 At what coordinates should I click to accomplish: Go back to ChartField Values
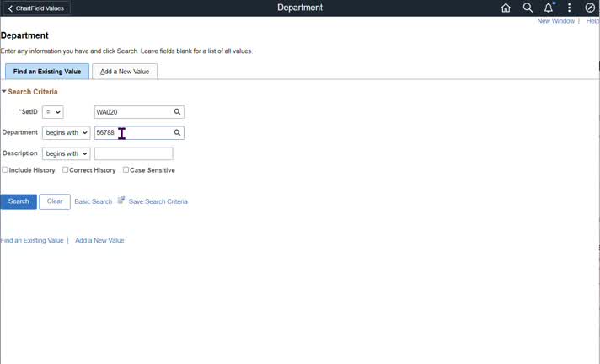[36, 8]
